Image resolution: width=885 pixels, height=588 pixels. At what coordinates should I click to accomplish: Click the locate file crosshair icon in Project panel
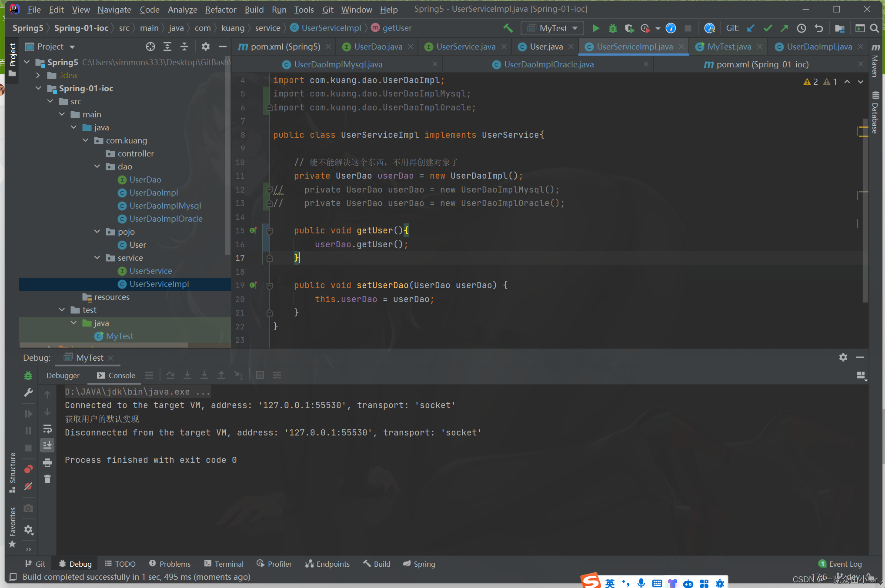click(x=150, y=47)
